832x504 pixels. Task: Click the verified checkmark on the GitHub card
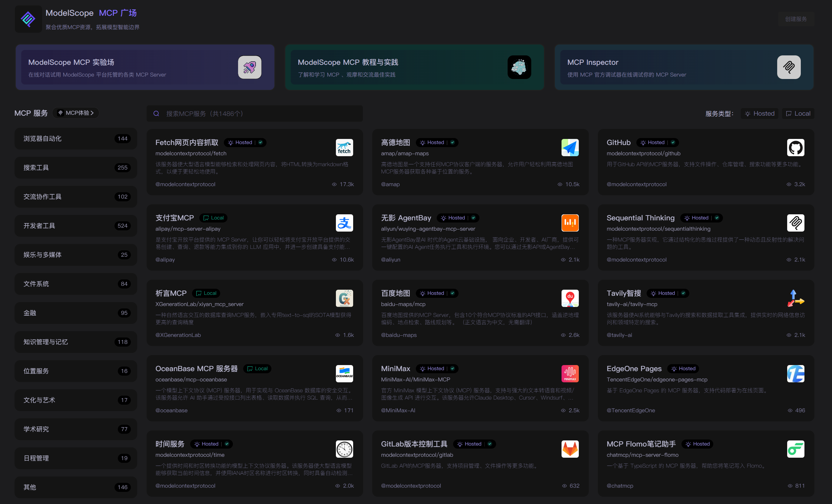673,143
